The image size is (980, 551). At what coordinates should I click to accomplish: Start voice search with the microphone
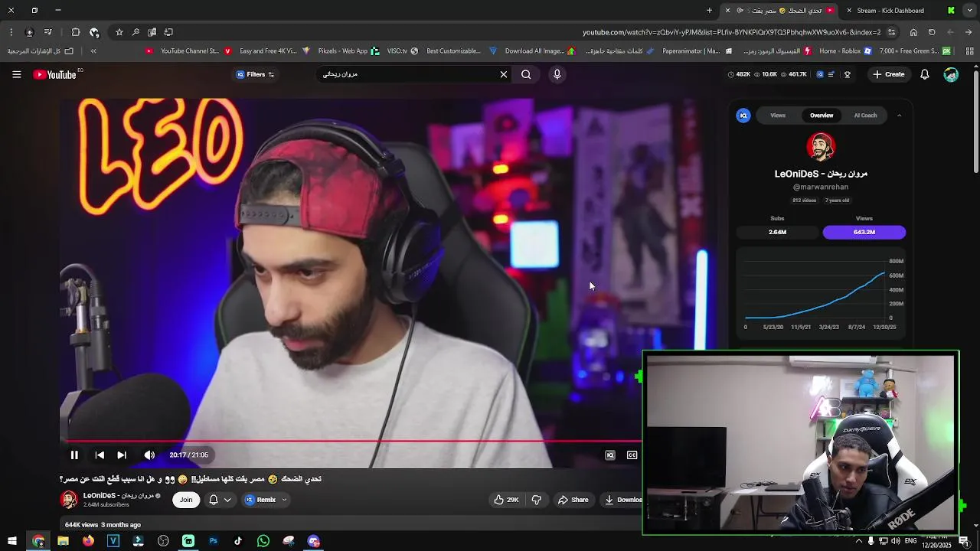tap(557, 74)
